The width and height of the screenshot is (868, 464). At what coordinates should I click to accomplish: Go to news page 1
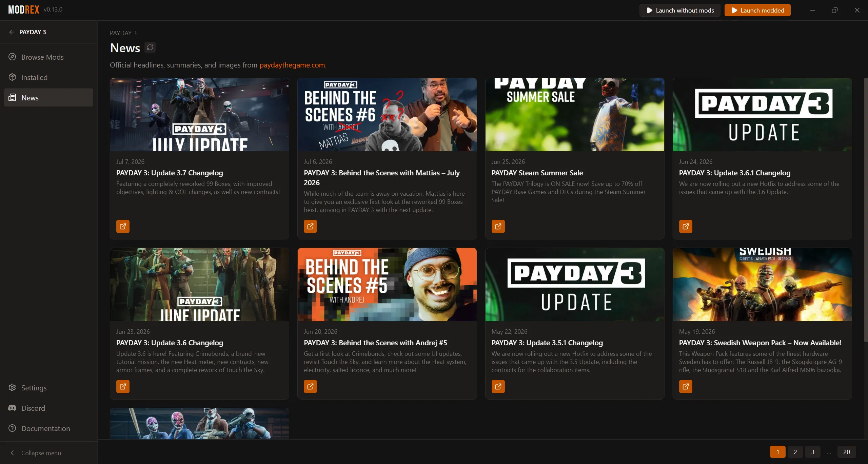point(778,452)
